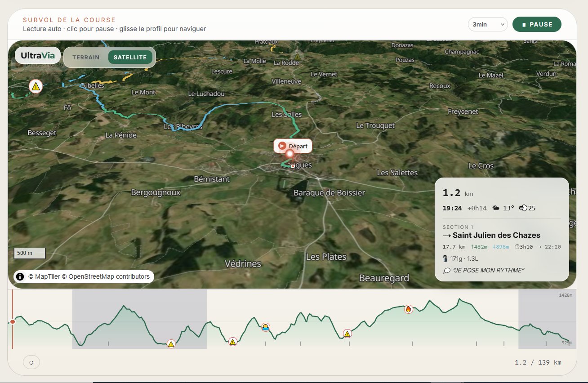This screenshot has width=588, height=383.
Task: Click the Bémistant map label
Action: click(x=212, y=179)
